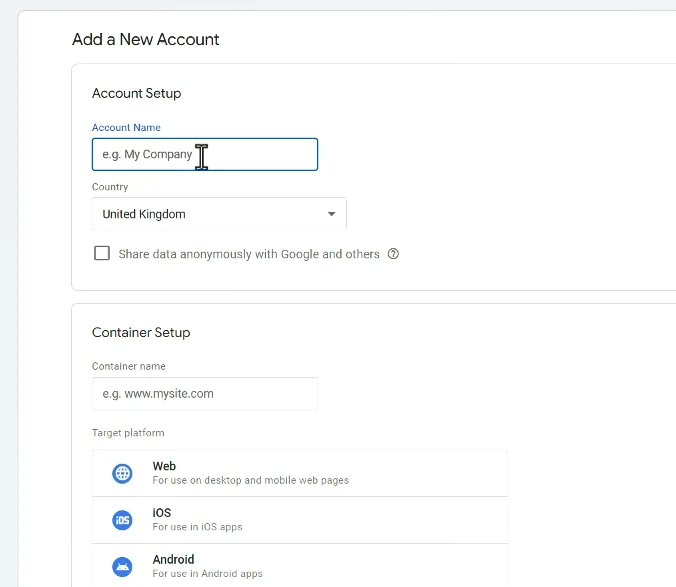Click the Country dropdown arrow

click(x=331, y=214)
